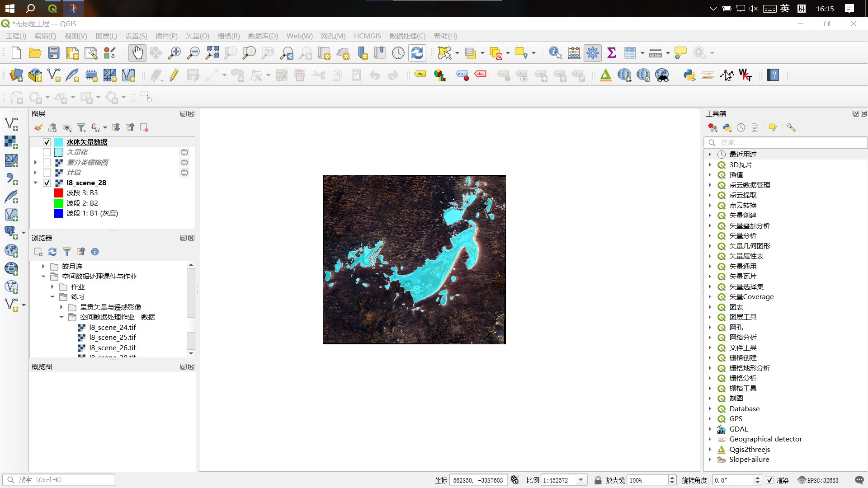Click the toolbox 搜索 search field
The height and width of the screenshot is (488, 868).
tap(786, 143)
